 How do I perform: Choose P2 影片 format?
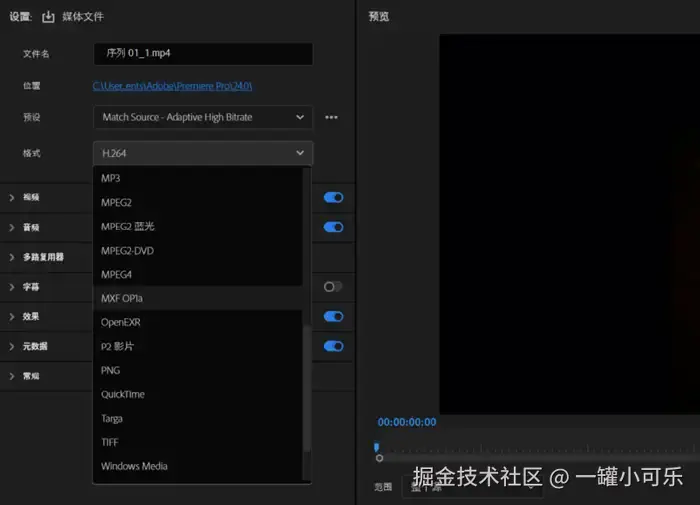pyautogui.click(x=198, y=346)
